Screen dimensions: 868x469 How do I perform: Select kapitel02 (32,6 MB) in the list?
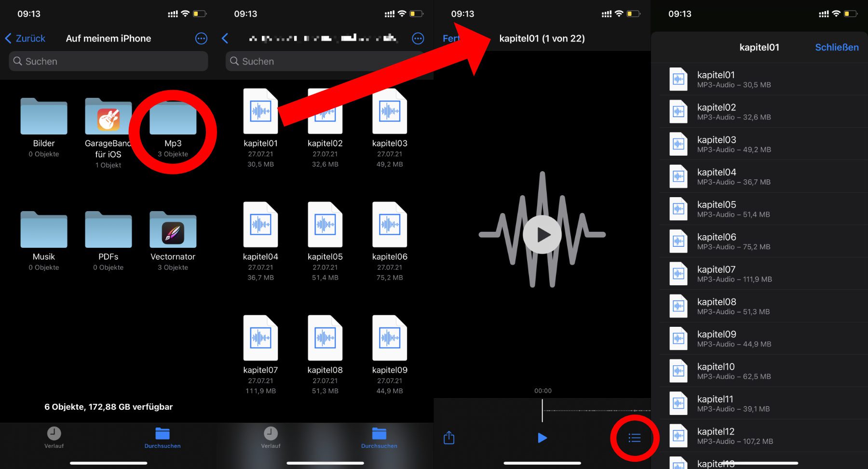click(764, 111)
